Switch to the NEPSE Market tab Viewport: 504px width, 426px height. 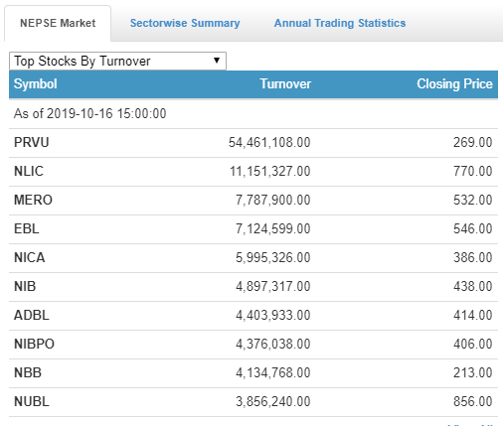58,23
